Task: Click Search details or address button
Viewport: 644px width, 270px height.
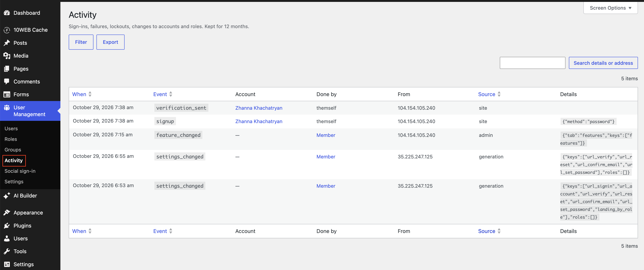Action: coord(603,63)
